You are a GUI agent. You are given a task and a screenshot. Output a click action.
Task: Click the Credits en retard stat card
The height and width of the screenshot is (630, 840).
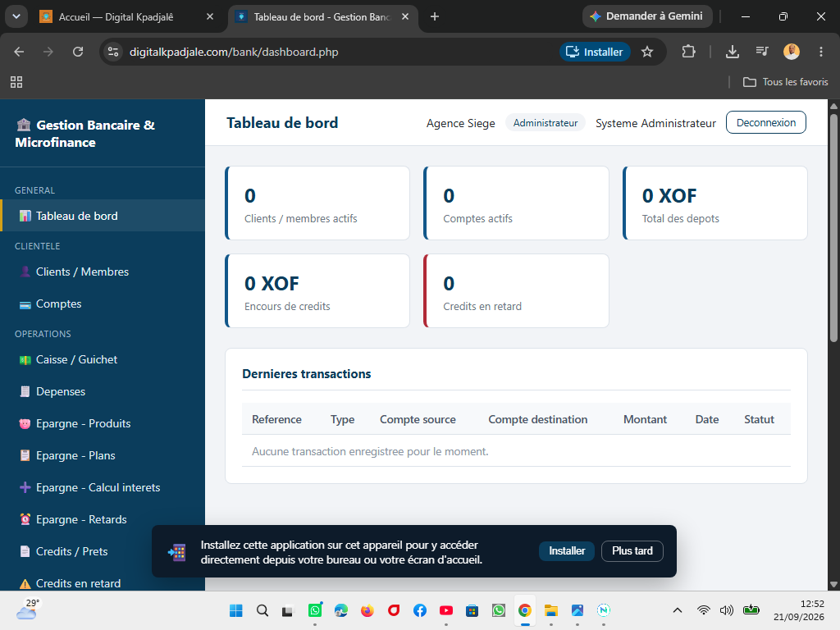coord(517,291)
